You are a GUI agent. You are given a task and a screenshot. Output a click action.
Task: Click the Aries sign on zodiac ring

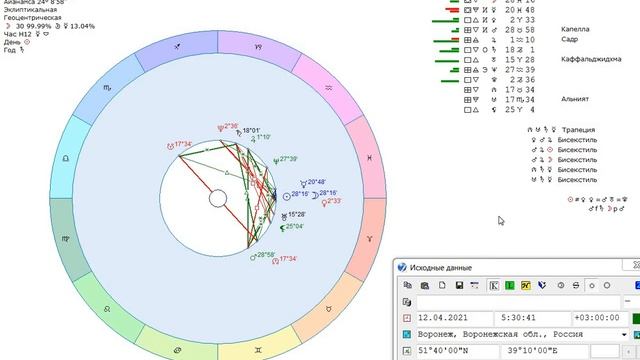point(369,239)
